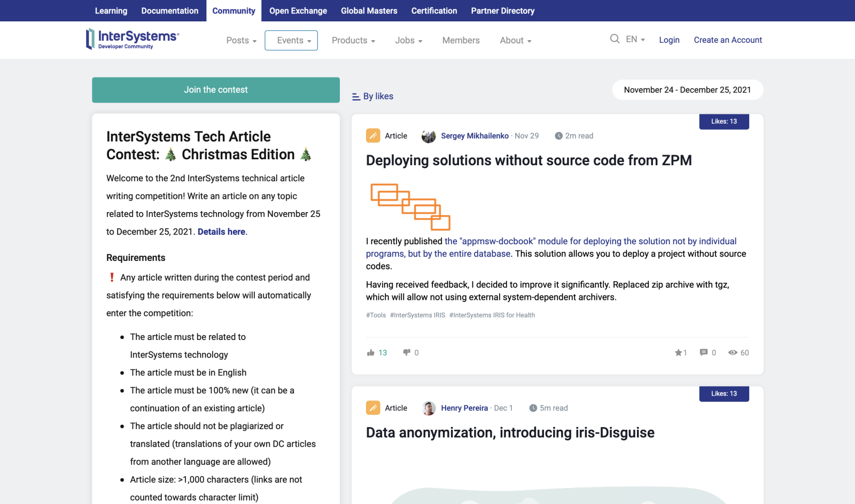Click the InterSystems Developer Community logo
Viewport: 855px width, 504px height.
coord(133,39)
